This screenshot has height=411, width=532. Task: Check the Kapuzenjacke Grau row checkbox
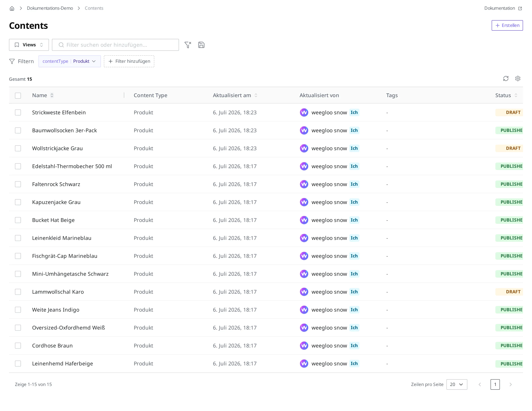pyautogui.click(x=18, y=202)
